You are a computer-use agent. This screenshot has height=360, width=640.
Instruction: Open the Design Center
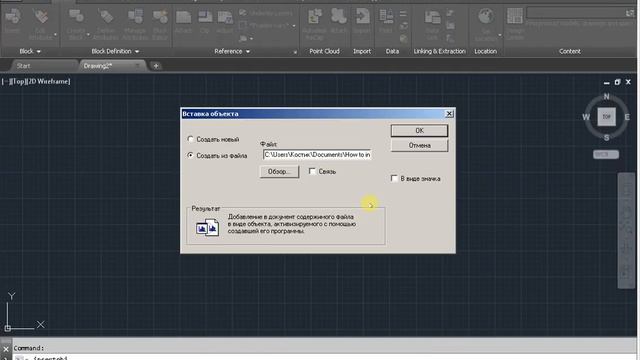click(x=515, y=22)
